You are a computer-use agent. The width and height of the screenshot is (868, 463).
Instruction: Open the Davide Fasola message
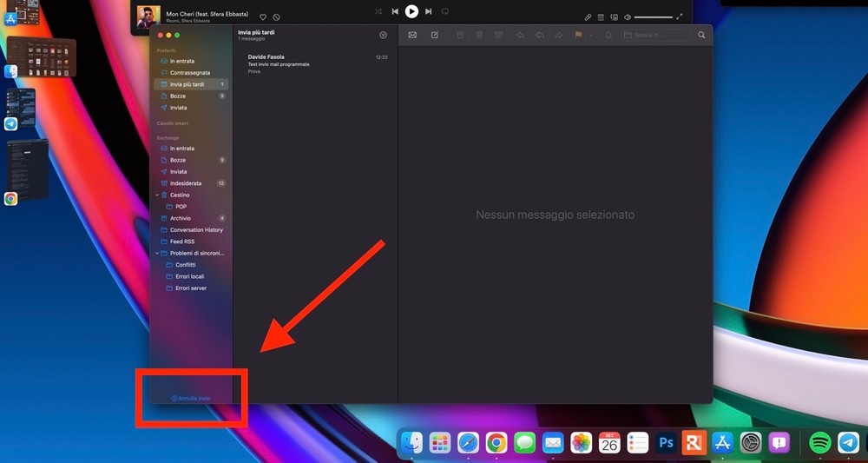pos(315,63)
